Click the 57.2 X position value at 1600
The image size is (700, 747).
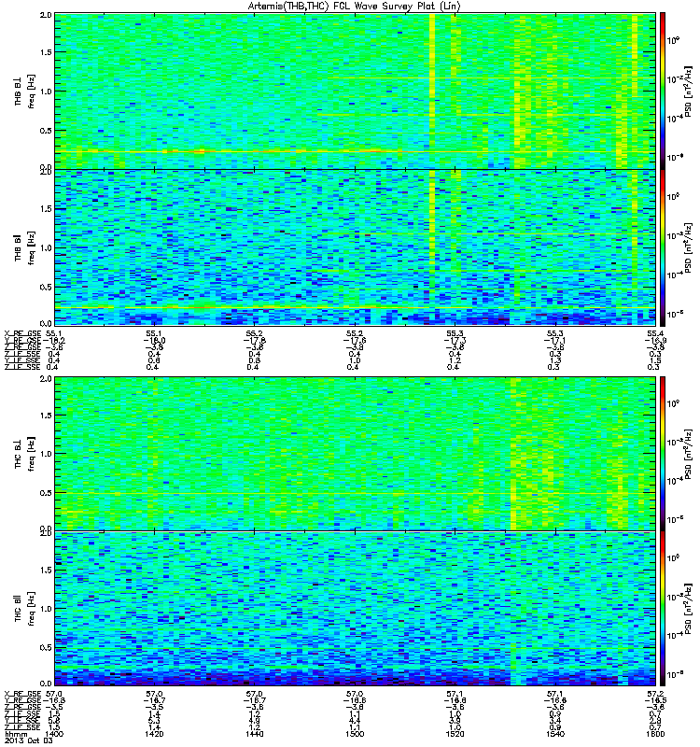655,694
